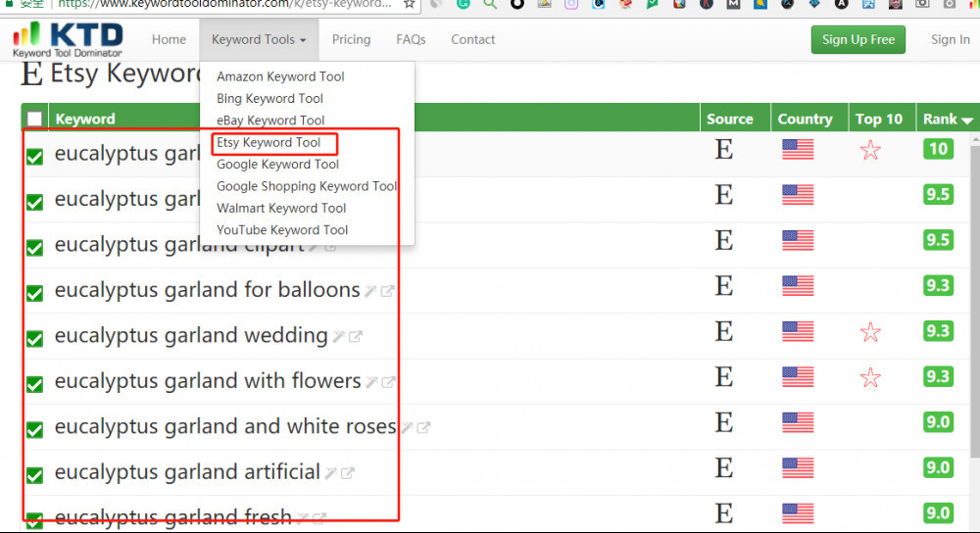Sort by the Country column header
The image size is (980, 533).
click(805, 119)
